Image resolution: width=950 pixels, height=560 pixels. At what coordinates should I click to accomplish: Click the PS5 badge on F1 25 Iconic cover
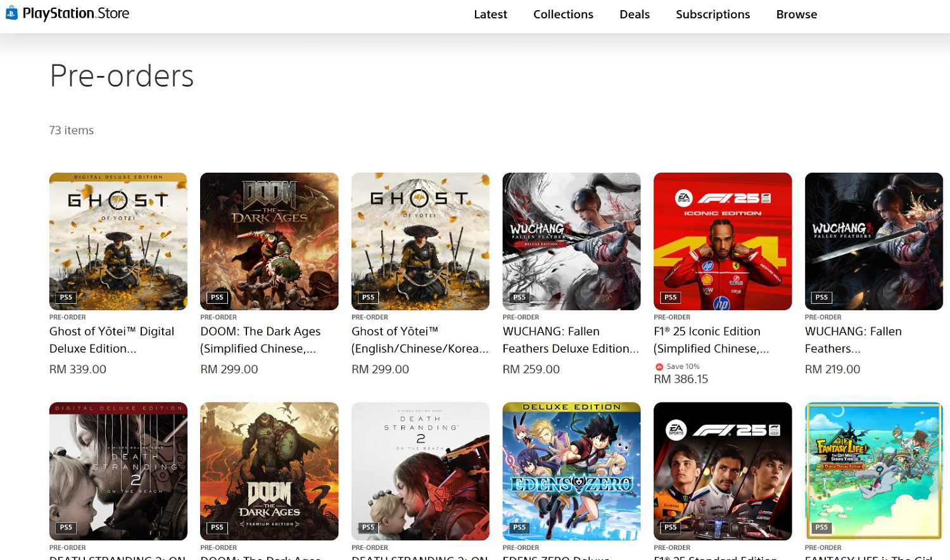(670, 297)
